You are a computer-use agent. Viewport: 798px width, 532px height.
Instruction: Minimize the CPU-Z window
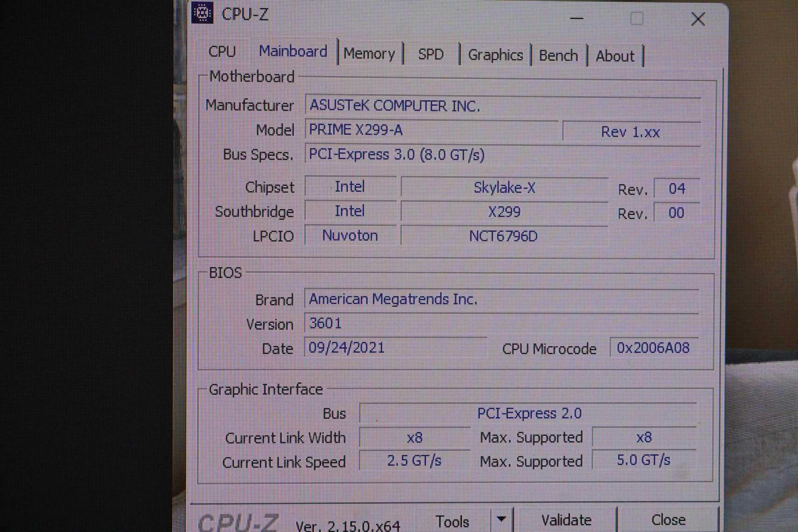(x=577, y=19)
